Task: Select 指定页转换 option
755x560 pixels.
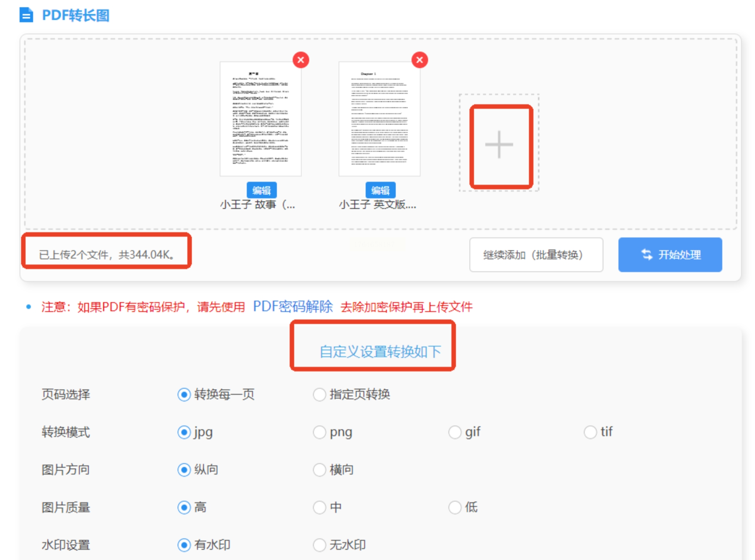Action: (x=319, y=395)
